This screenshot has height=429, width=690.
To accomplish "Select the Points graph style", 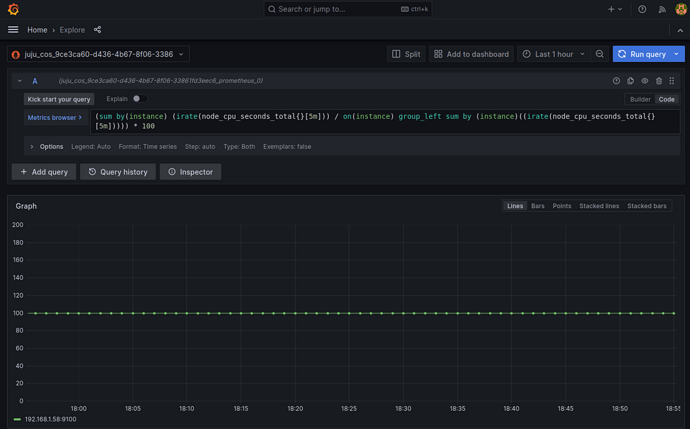I will [562, 206].
